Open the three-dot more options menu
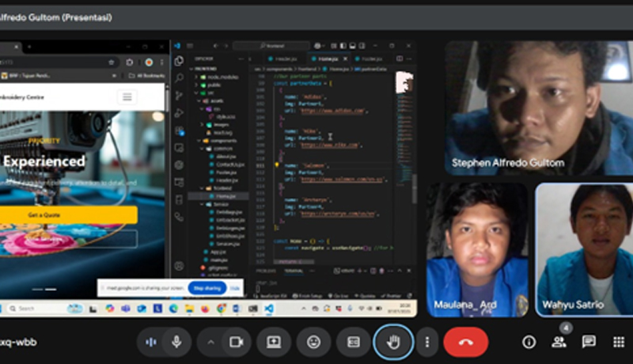Screen dimensions: 633x364 427,342
